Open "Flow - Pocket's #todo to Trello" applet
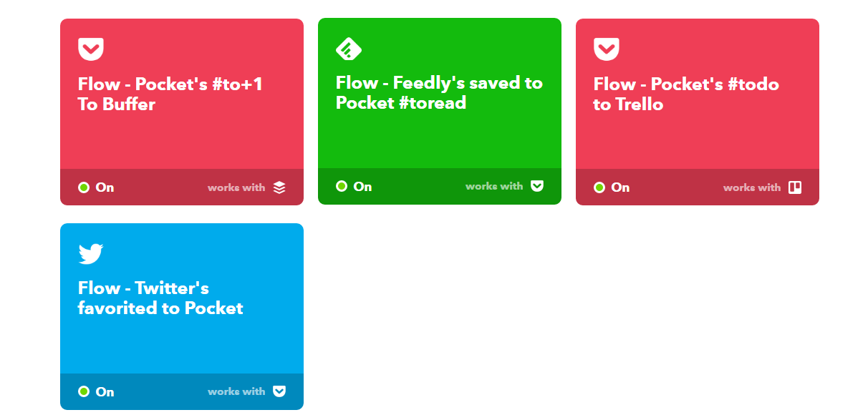This screenshot has width=868, height=415. point(685,94)
